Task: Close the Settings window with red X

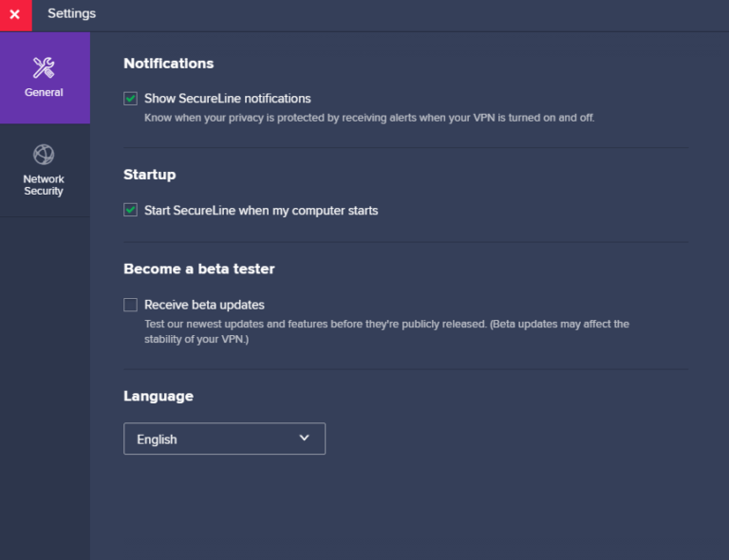Action: [x=15, y=15]
